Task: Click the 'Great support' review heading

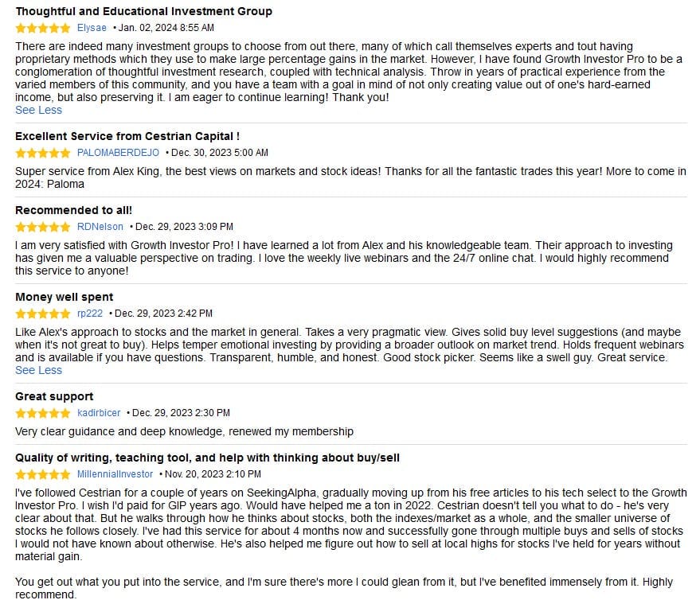Action: point(54,396)
